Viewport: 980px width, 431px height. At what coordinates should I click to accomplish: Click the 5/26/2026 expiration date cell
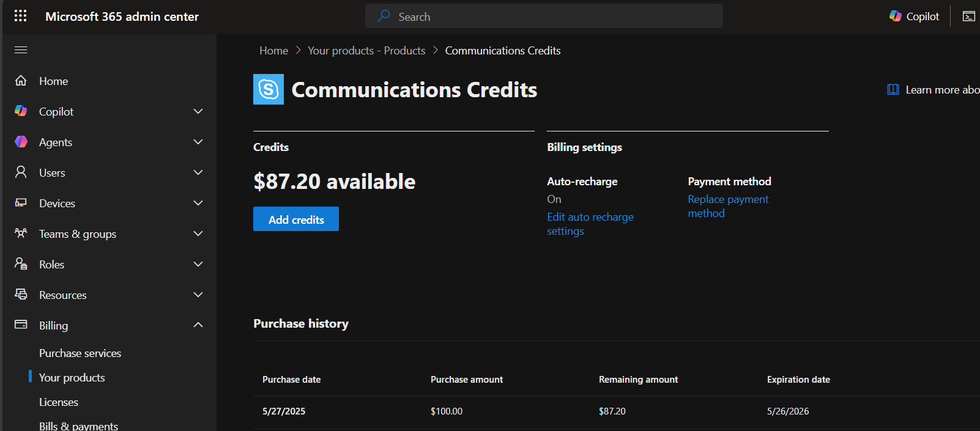[788, 411]
